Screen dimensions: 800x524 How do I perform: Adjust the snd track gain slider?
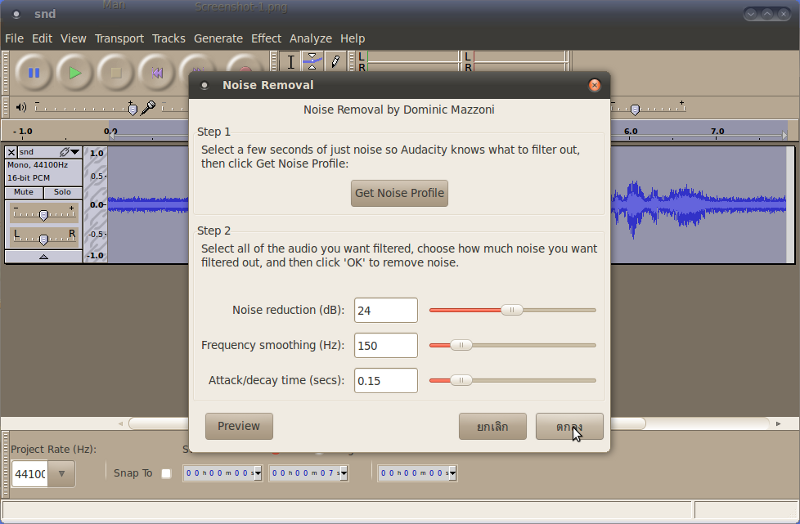[x=43, y=214]
